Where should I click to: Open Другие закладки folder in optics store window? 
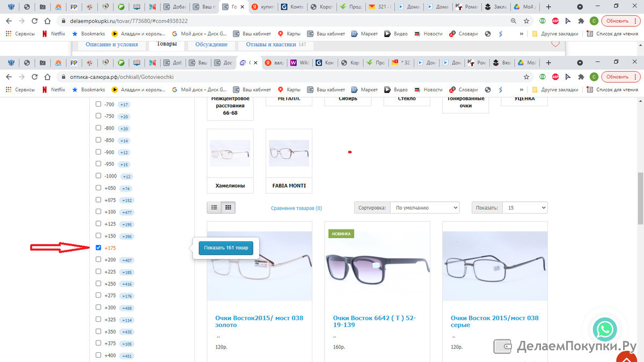[x=555, y=90]
